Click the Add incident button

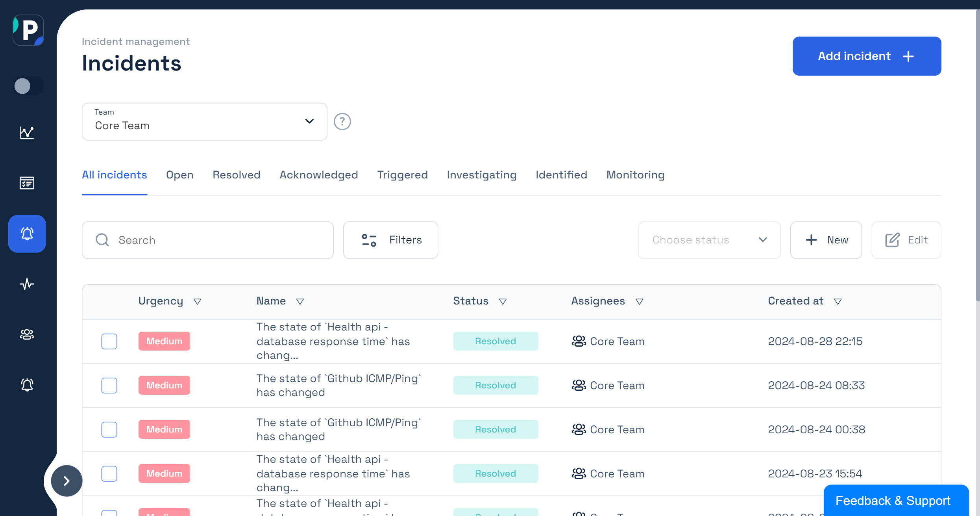point(867,56)
